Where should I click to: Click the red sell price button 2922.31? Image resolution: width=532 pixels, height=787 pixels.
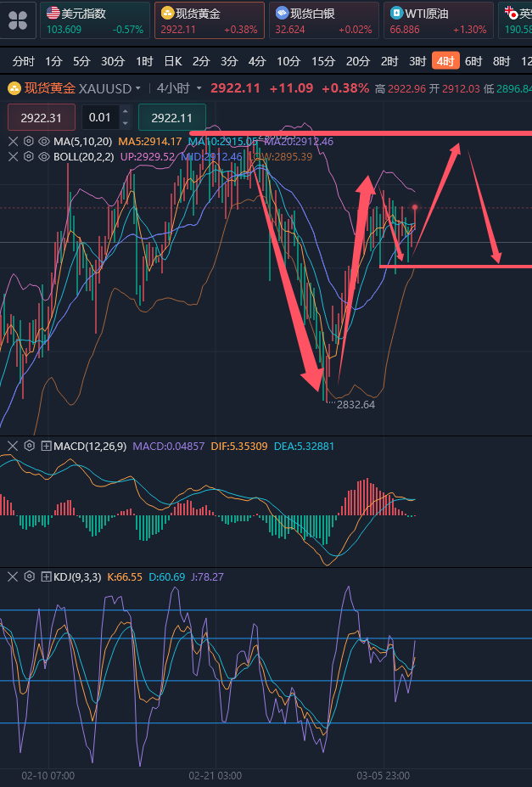[41, 117]
